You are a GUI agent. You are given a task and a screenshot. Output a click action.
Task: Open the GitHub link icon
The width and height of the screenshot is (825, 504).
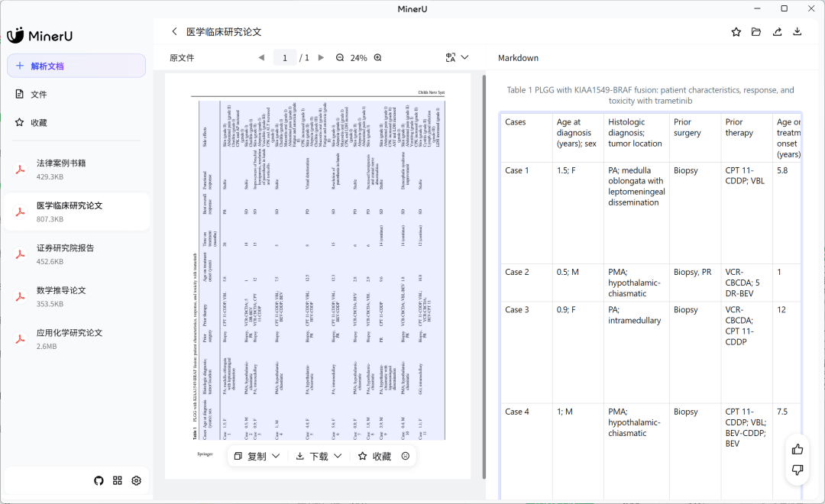(x=99, y=480)
